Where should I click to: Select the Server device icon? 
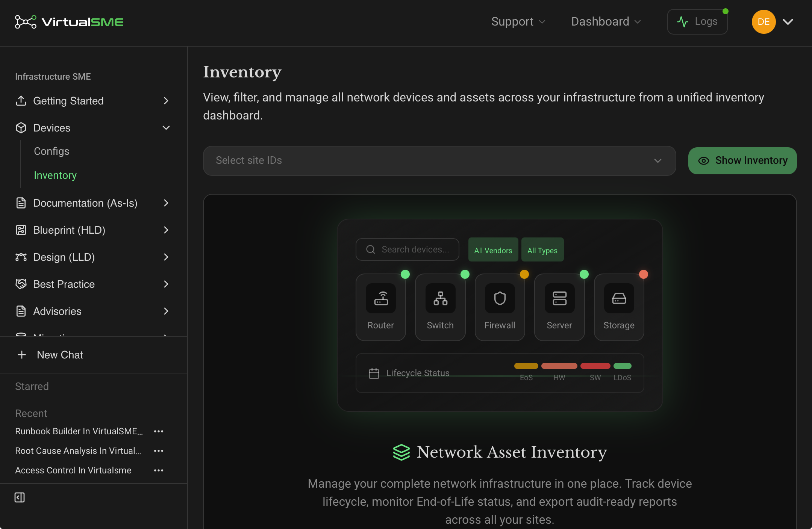click(559, 298)
